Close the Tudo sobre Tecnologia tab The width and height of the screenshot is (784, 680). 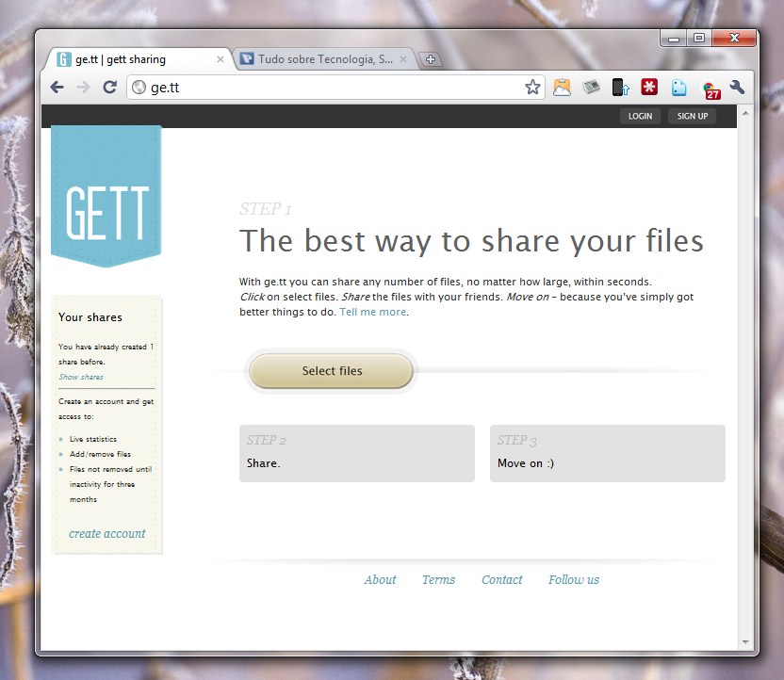click(403, 59)
